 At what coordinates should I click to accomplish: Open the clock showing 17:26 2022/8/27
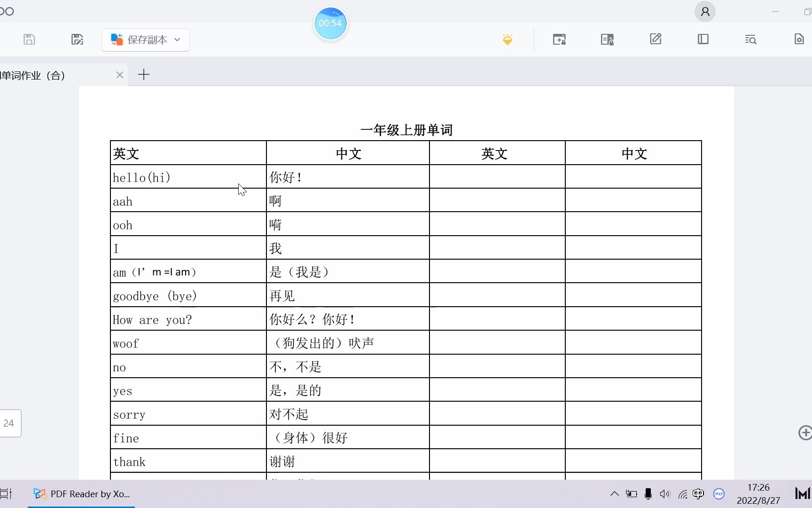[758, 494]
